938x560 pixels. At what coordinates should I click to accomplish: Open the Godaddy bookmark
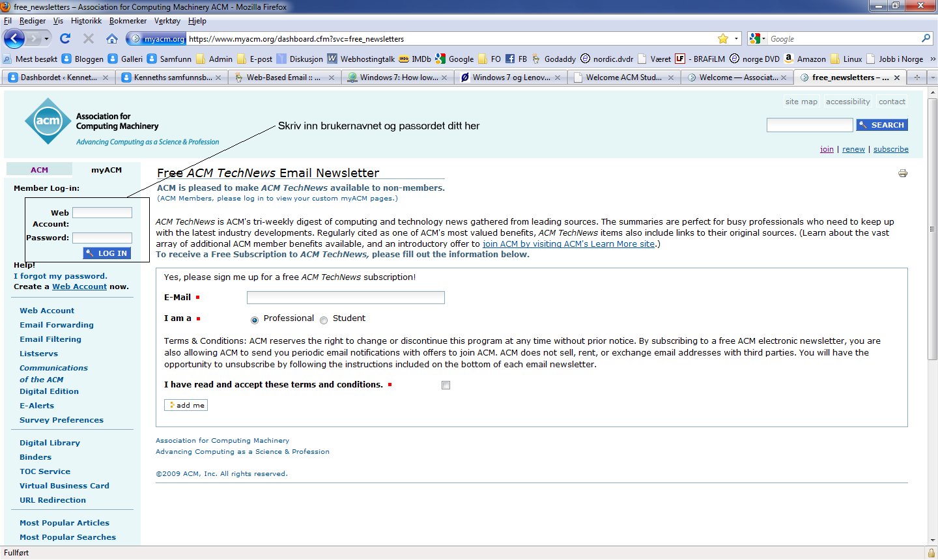coord(554,59)
